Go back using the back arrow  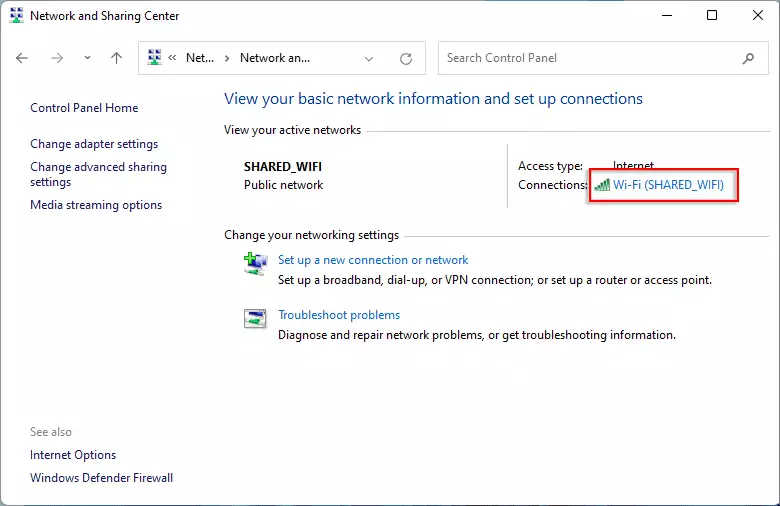pos(22,58)
